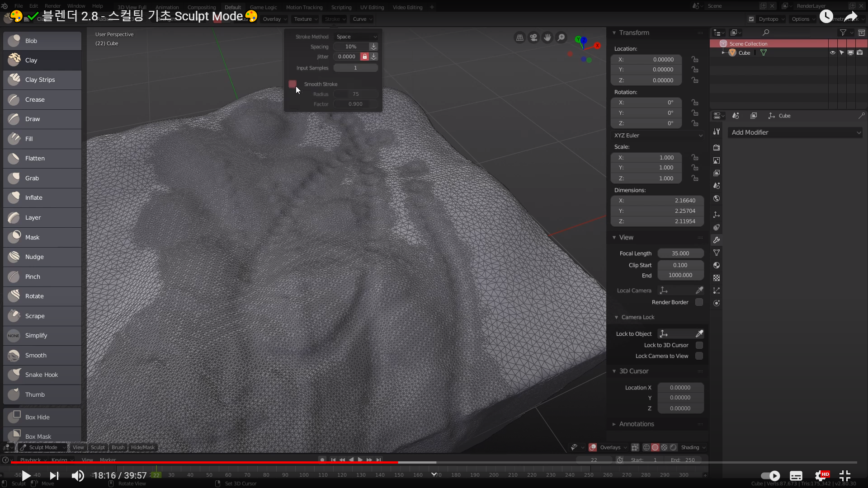Toggle perspective/orthographic grid icon
This screenshot has width=868, height=488.
[x=520, y=38]
